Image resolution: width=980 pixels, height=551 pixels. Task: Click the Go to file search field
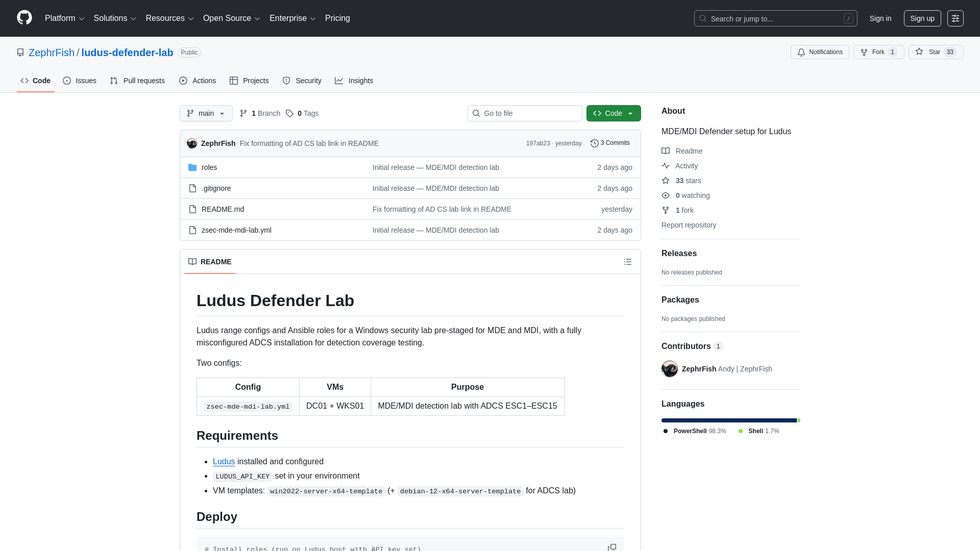point(525,113)
